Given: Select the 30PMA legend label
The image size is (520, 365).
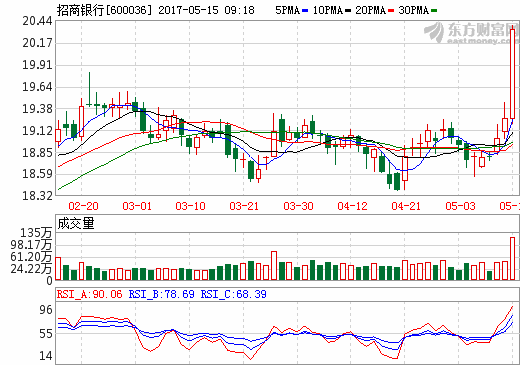Looking at the screenshot, I should point(413,10).
